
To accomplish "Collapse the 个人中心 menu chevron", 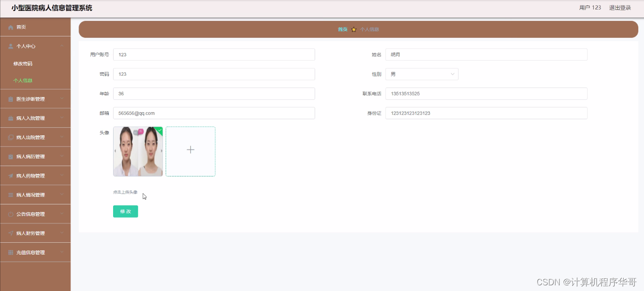I will point(62,46).
